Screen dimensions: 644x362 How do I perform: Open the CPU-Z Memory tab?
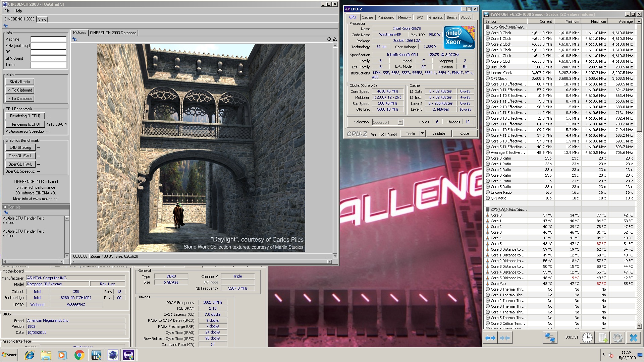pyautogui.click(x=404, y=17)
